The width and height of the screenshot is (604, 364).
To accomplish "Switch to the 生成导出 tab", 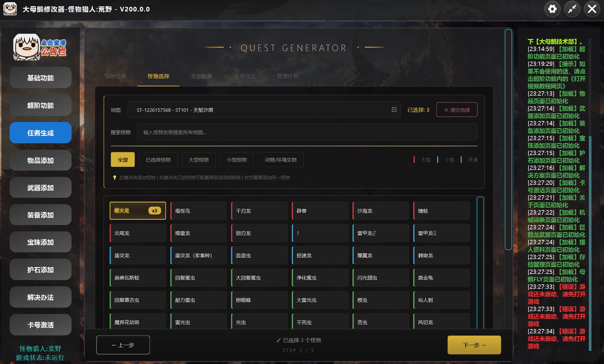I will pyautogui.click(x=245, y=76).
